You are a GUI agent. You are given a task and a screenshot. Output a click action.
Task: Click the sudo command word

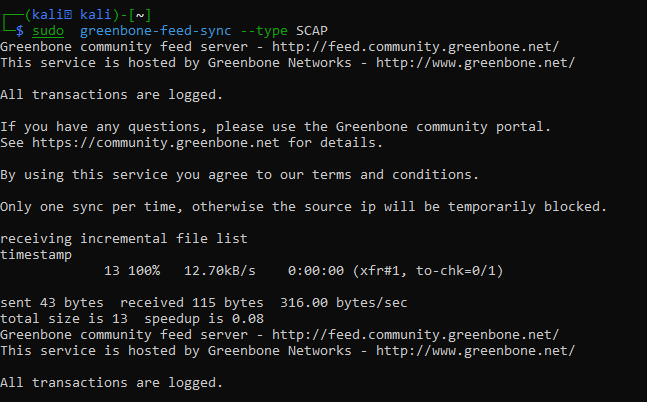point(47,31)
